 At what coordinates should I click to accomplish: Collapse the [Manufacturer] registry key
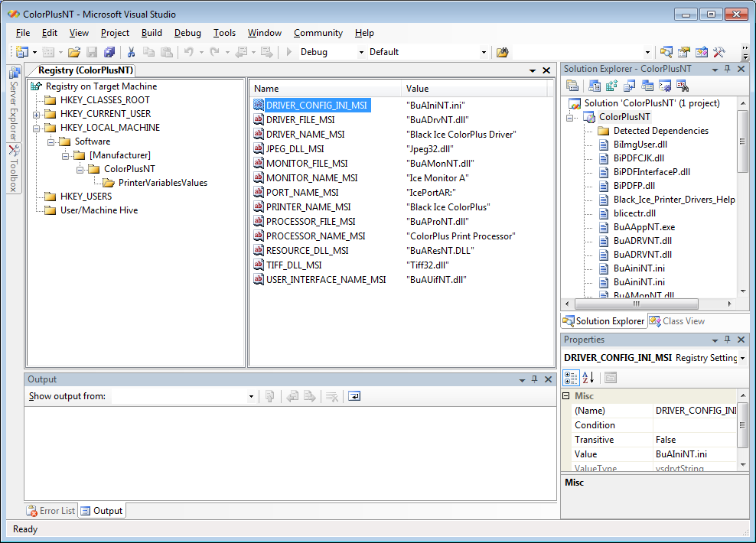tap(65, 156)
